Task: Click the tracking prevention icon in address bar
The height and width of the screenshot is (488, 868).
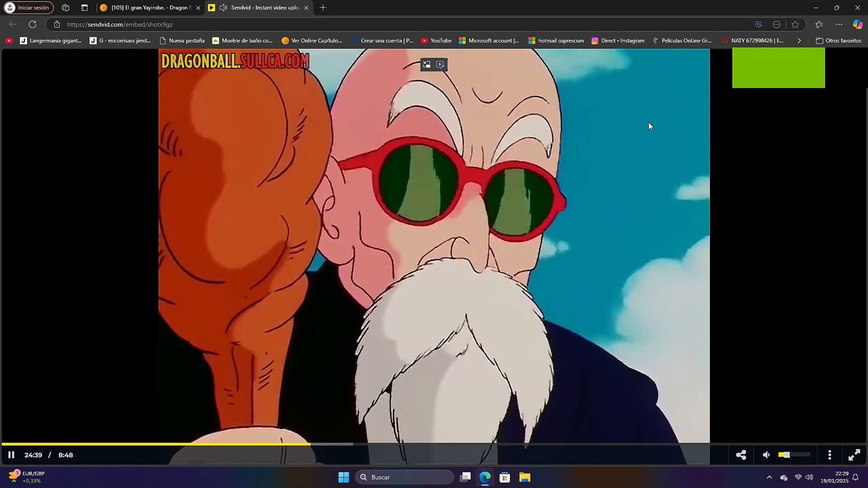Action: (x=776, y=24)
